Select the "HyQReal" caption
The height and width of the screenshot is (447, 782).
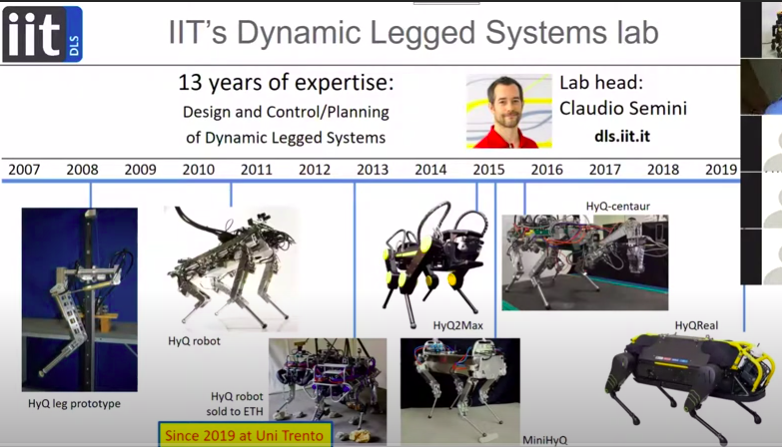click(x=696, y=326)
